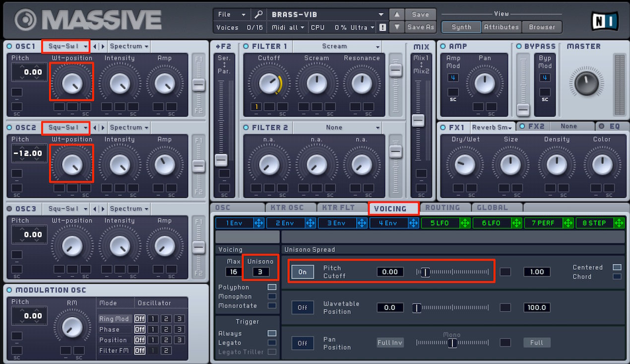
Task: Click the Native Instruments NI logo
Action: [x=604, y=21]
